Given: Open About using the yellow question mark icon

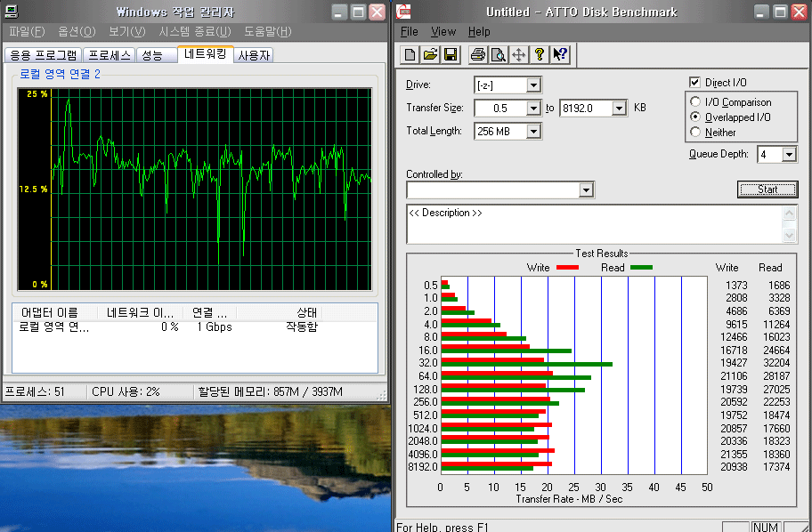Looking at the screenshot, I should [539, 54].
